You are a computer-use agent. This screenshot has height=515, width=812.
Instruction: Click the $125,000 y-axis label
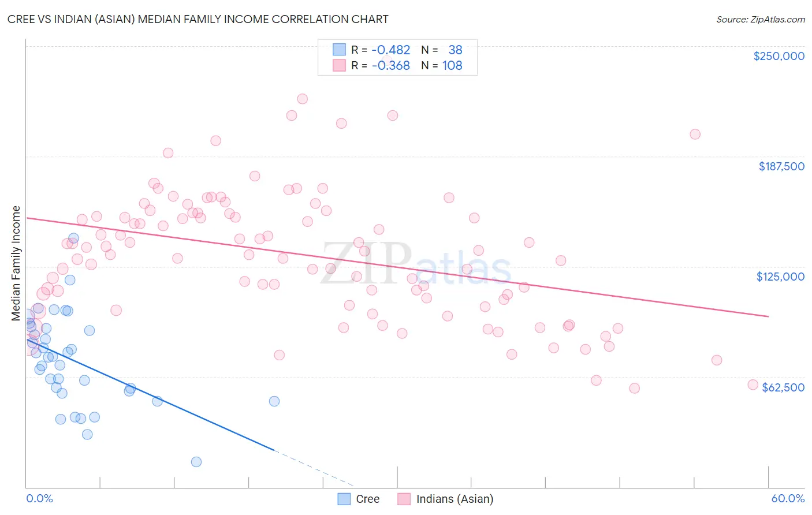(x=780, y=277)
